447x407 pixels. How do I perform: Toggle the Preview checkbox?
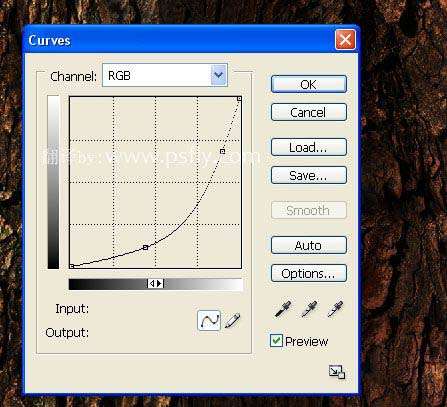276,341
